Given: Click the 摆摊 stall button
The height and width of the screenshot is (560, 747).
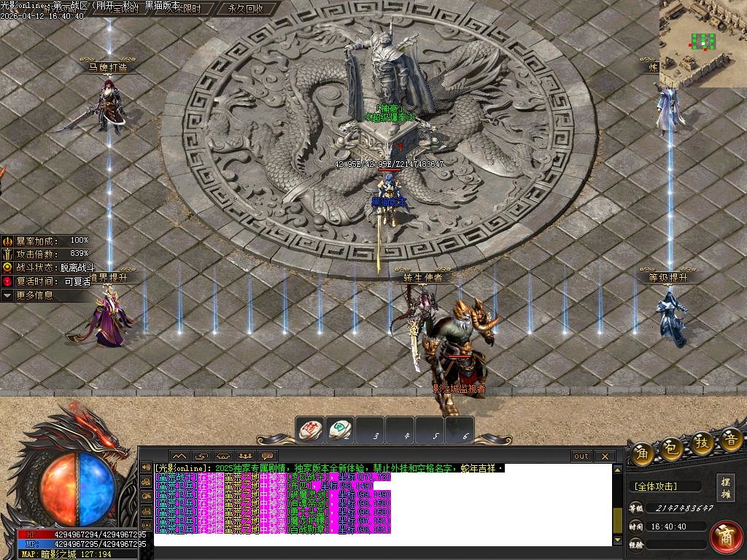Looking at the screenshot, I should coord(726,488).
